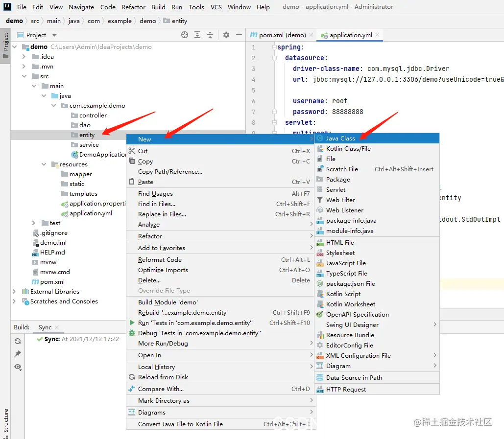This screenshot has height=439, width=504.
Task: Click the Reload from Disk icon
Action: click(x=132, y=377)
